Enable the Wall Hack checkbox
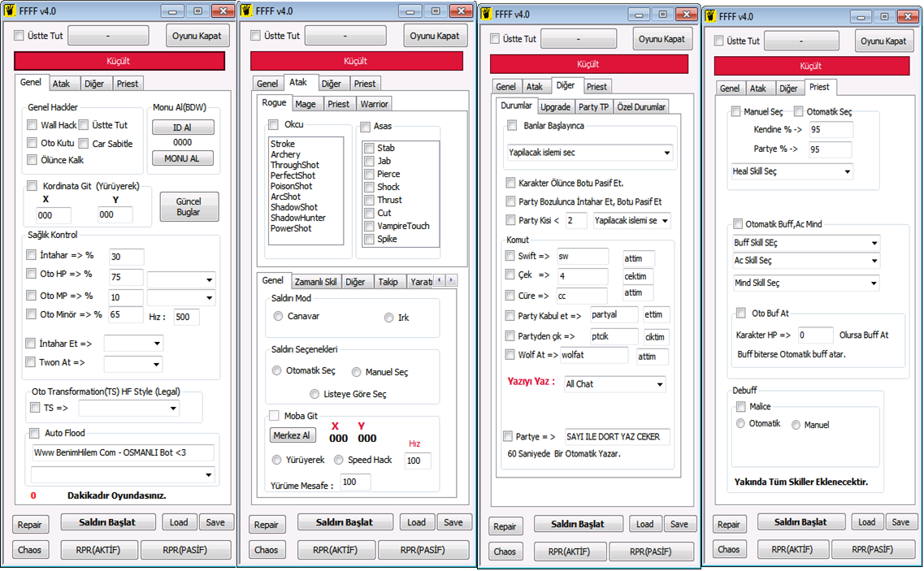 (x=32, y=125)
